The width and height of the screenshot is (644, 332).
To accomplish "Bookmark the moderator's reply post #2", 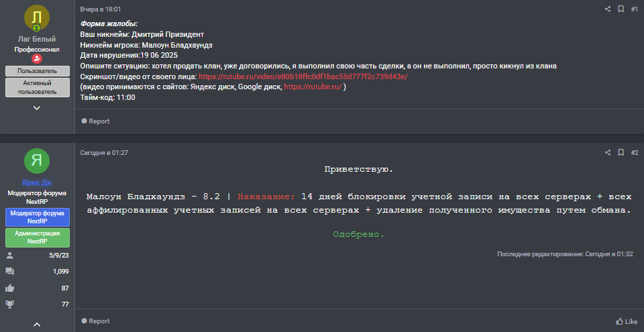I will (621, 152).
